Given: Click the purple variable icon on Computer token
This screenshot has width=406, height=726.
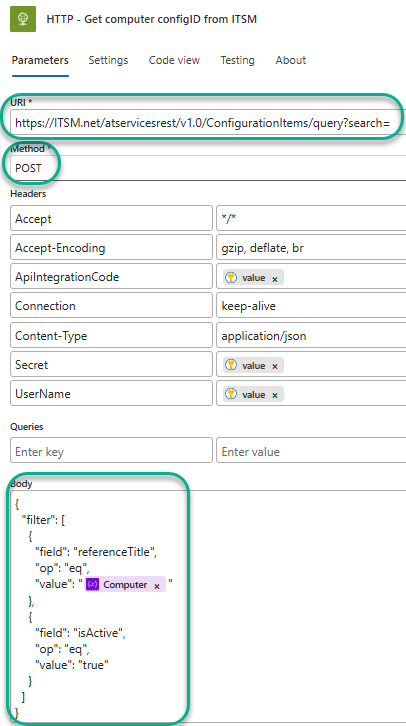Looking at the screenshot, I should pos(93,584).
